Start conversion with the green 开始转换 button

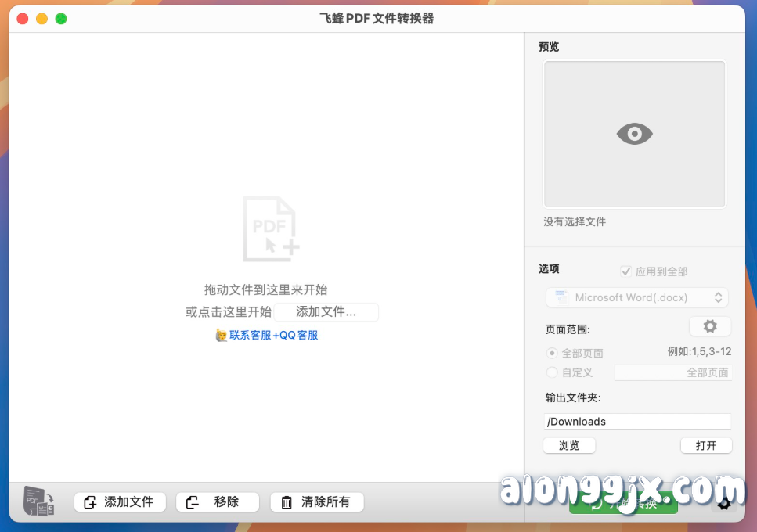623,501
